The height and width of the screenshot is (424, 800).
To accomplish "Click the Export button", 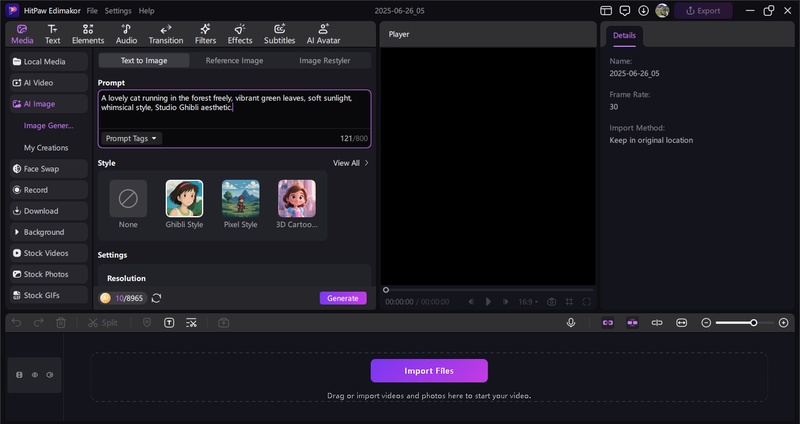I will click(703, 11).
